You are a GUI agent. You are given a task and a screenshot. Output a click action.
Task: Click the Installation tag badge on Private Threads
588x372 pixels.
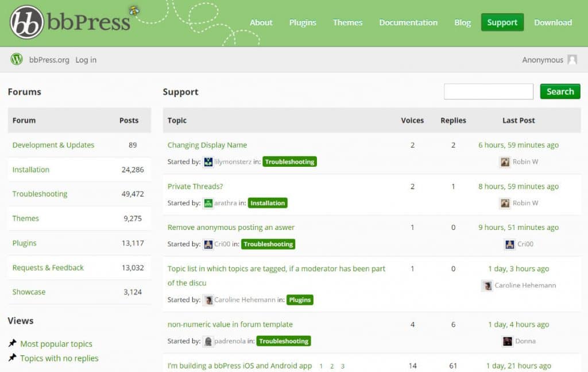[268, 203]
